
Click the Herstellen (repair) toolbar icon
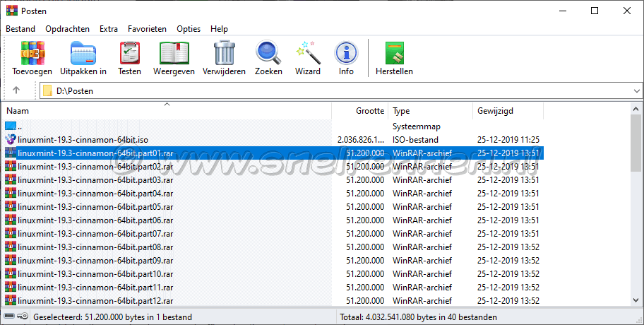(x=394, y=53)
